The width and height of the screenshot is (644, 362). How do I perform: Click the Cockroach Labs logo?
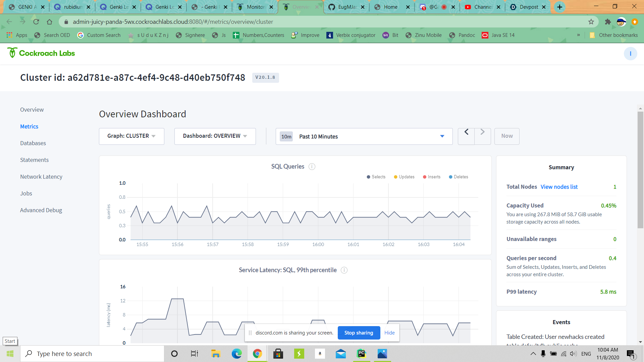pyautogui.click(x=41, y=53)
